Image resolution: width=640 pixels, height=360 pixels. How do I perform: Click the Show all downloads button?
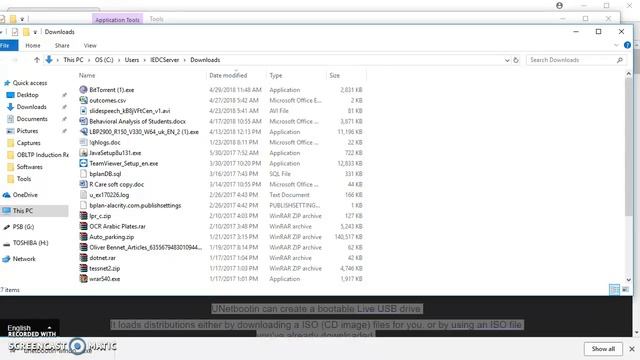603,349
